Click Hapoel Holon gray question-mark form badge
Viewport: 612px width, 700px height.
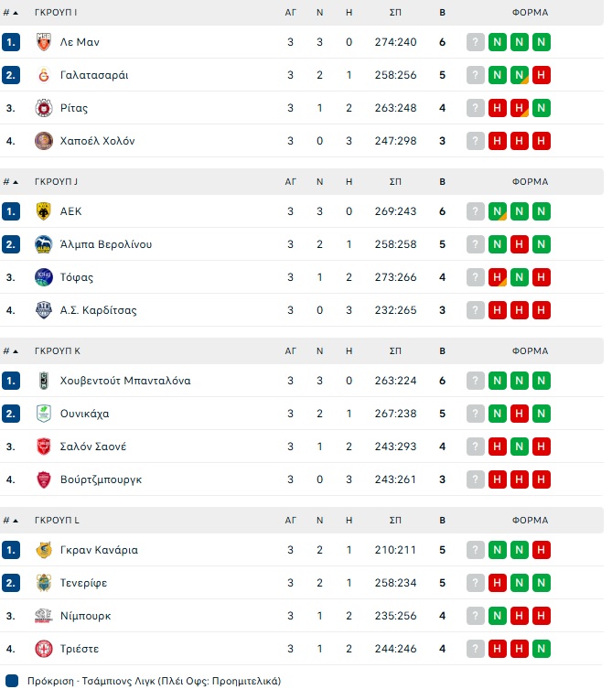pyautogui.click(x=475, y=141)
